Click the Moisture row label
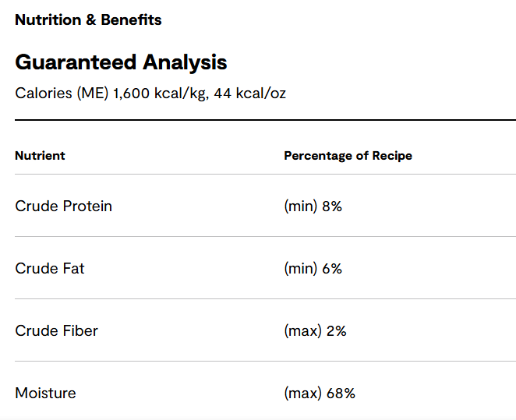The image size is (516, 420). (x=45, y=394)
